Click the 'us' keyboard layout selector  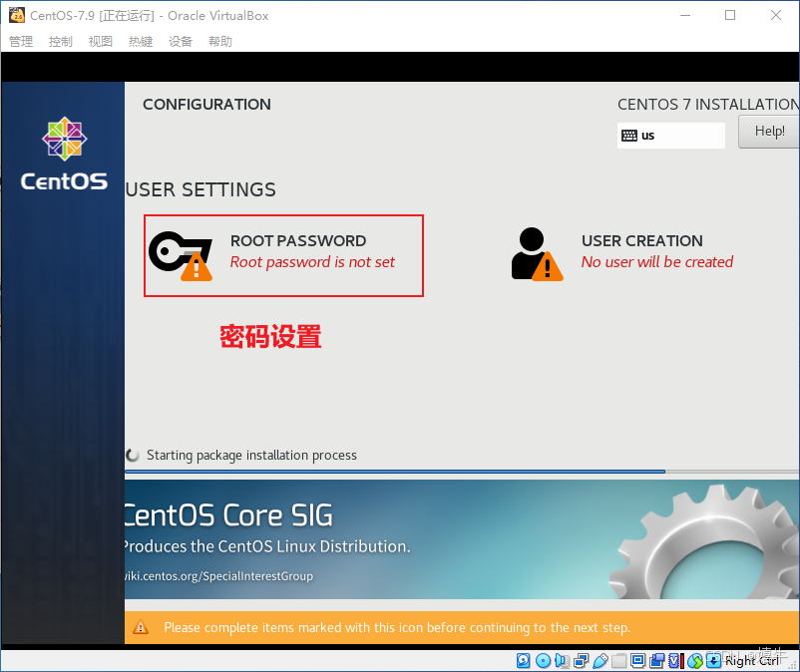coord(671,136)
